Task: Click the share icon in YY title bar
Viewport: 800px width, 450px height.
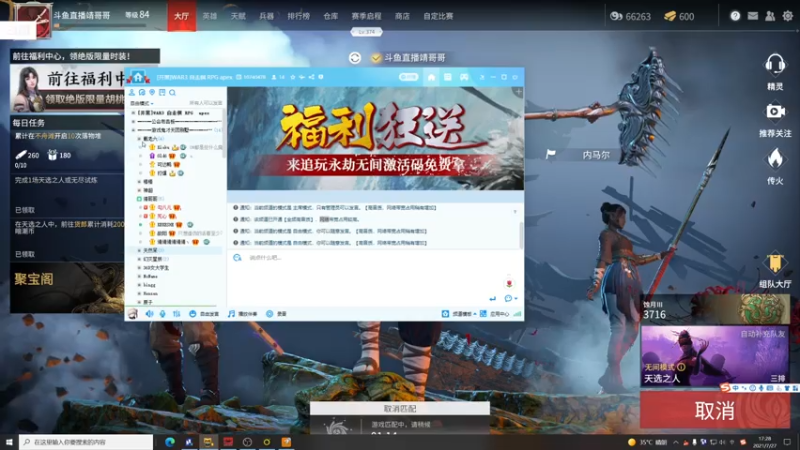Action: 311,77
